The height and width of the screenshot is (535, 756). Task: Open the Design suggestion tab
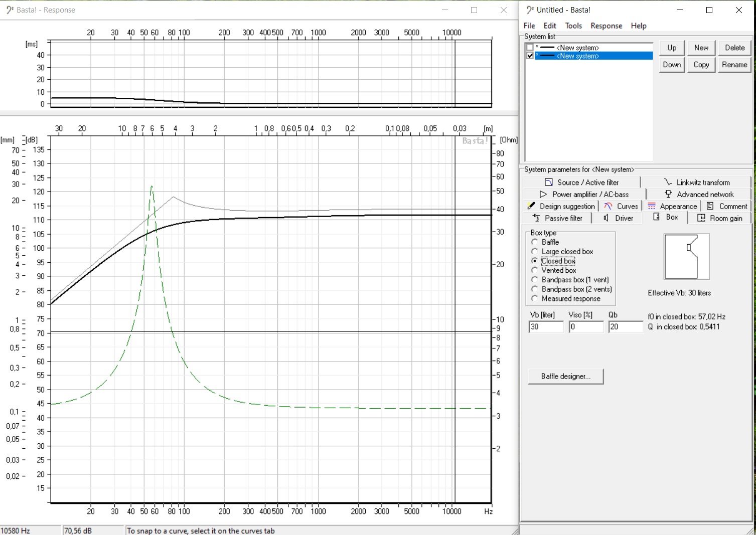click(x=561, y=206)
